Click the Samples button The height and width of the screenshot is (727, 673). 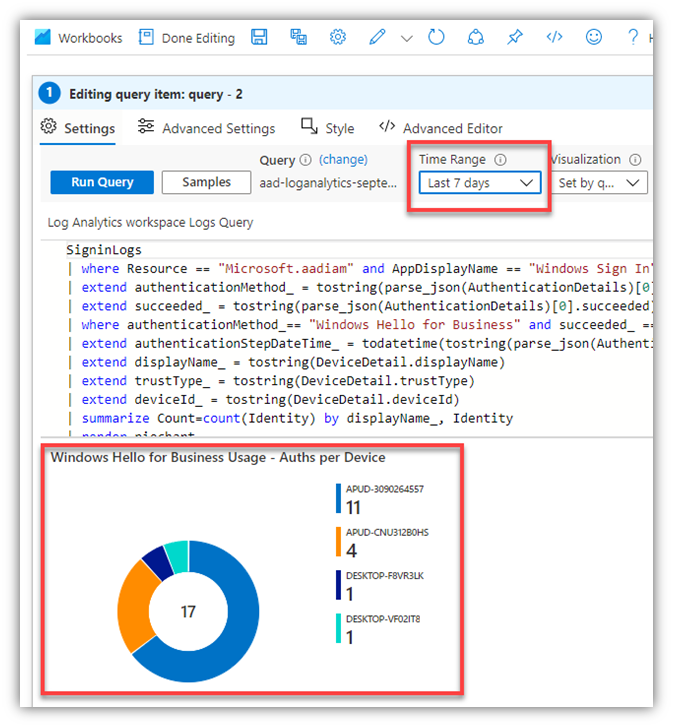pos(206,182)
